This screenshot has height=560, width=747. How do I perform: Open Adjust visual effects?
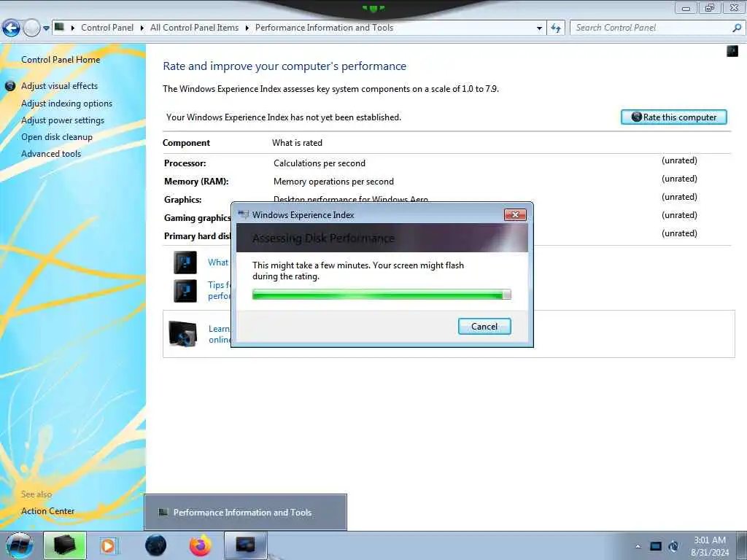(59, 86)
